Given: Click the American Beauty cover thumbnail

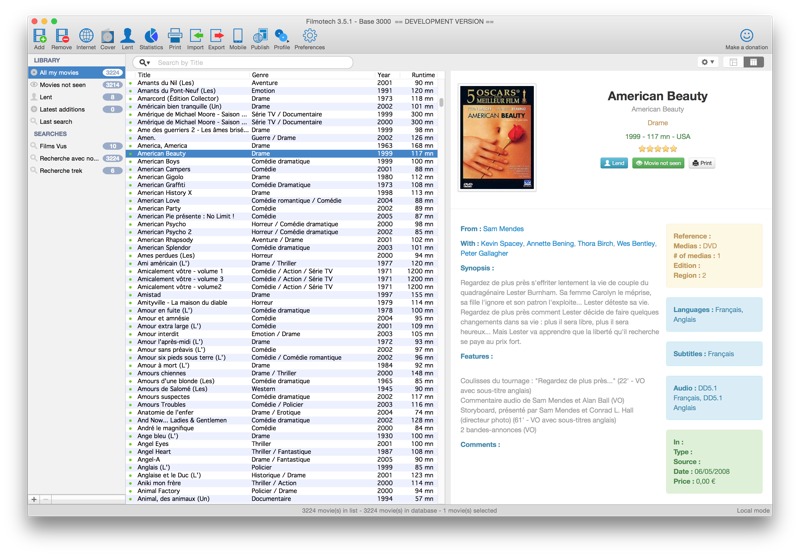Looking at the screenshot, I should 497,137.
